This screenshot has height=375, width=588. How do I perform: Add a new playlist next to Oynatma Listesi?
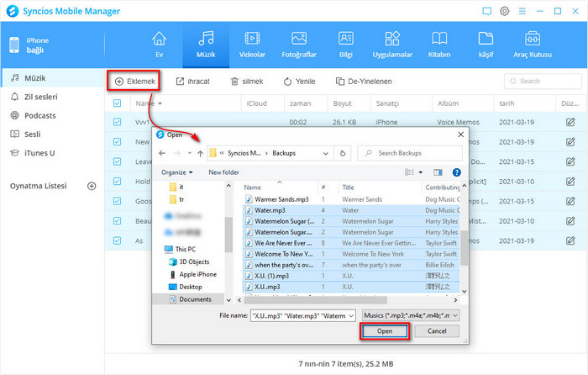(x=92, y=186)
